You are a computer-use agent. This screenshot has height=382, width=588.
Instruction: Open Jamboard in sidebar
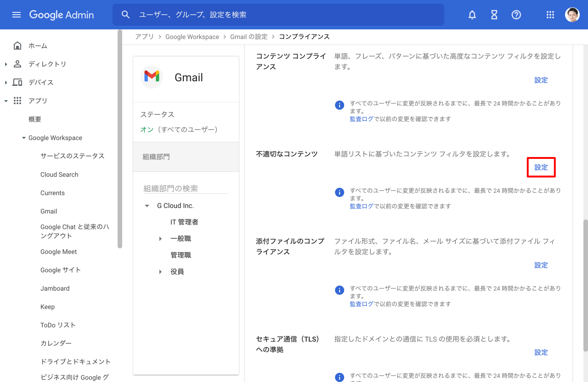pos(55,288)
